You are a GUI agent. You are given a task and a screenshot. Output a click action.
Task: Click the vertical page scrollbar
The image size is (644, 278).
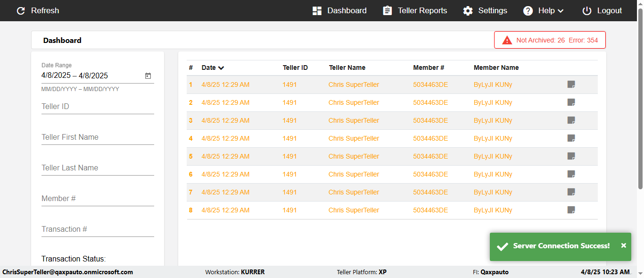coord(640,104)
